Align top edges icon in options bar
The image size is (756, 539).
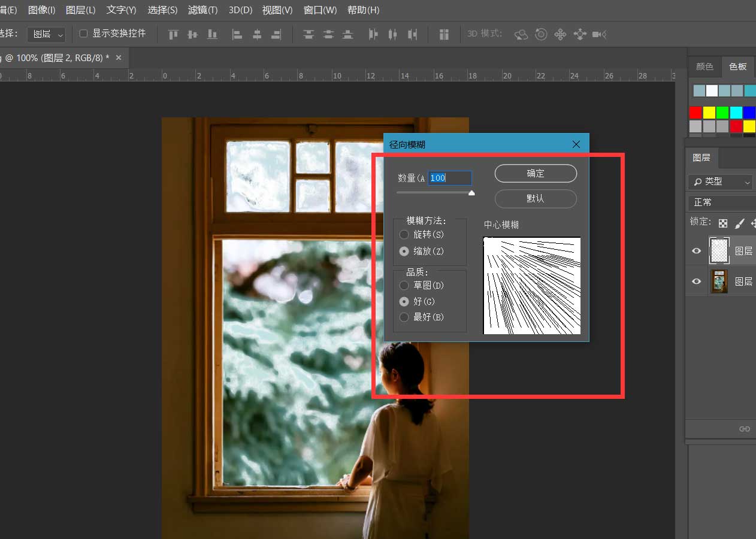coord(174,34)
